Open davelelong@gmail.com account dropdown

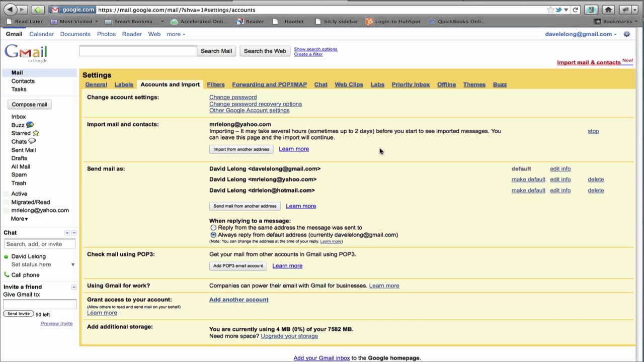pos(581,34)
